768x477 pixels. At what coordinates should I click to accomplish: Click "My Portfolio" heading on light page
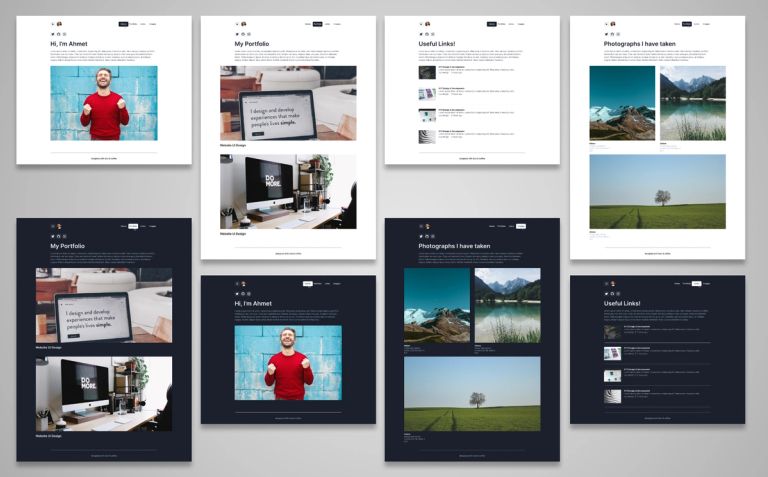tap(252, 44)
